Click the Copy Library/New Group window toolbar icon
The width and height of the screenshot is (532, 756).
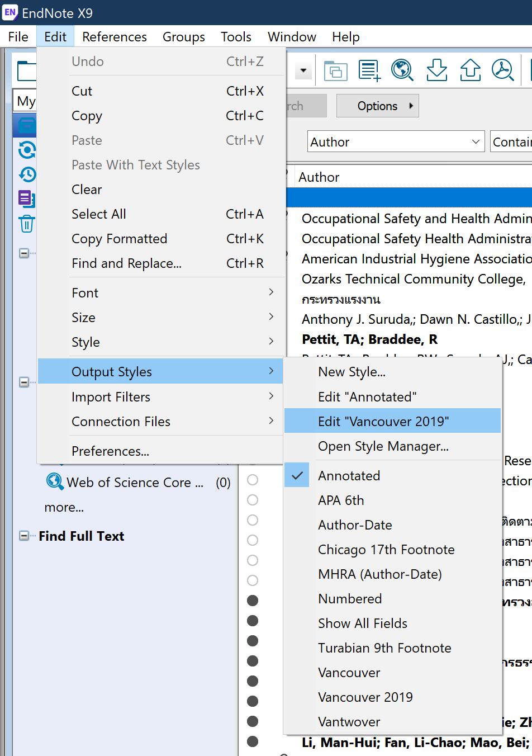coord(336,70)
